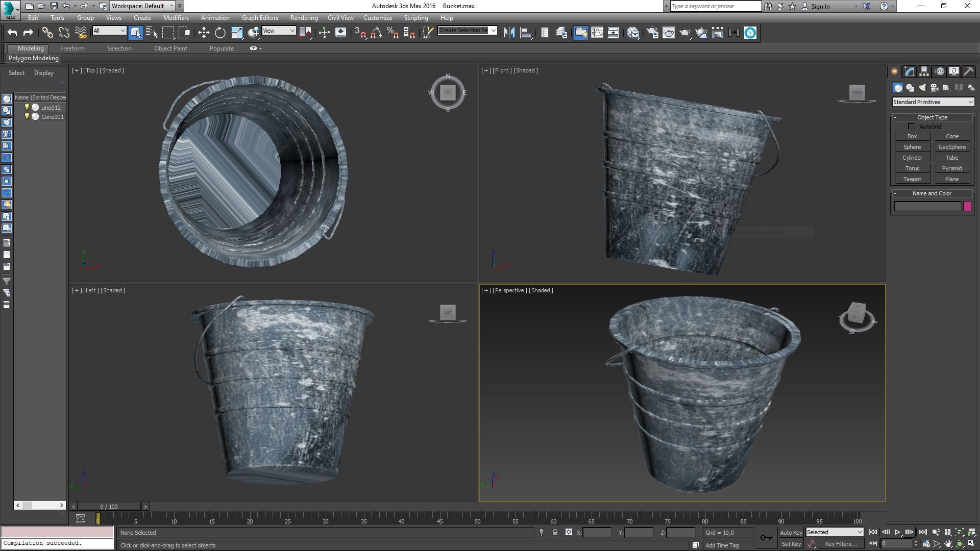Click the scene explorer horizontal scrollbar

pyautogui.click(x=39, y=505)
